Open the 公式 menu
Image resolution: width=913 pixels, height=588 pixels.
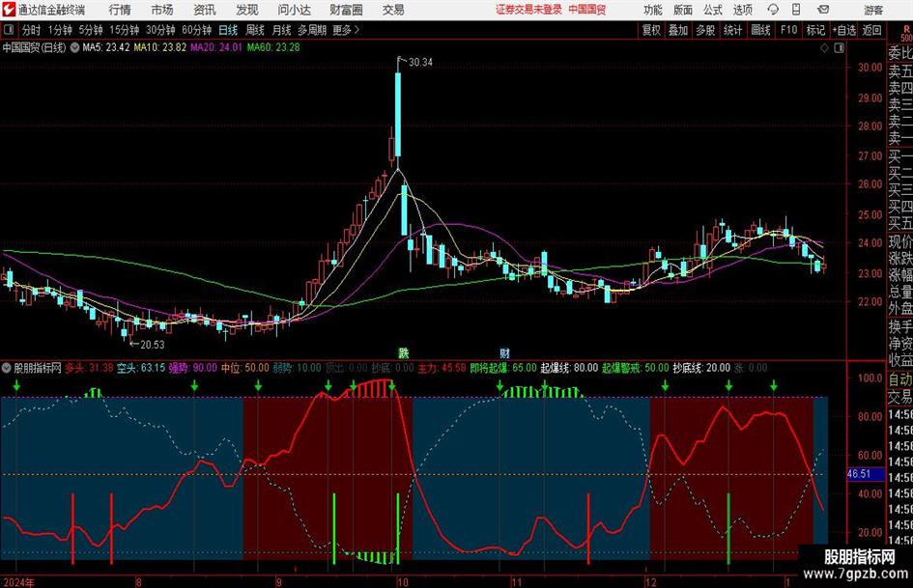tap(712, 10)
